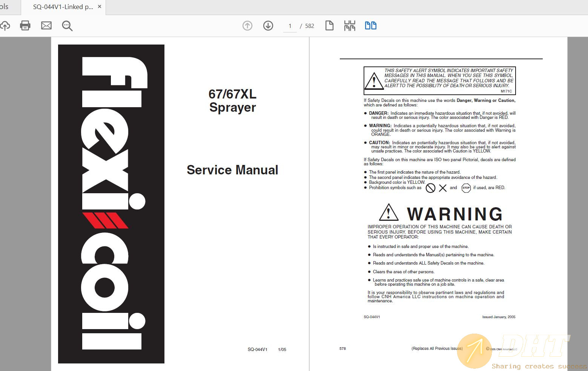
Task: Send the file by email using the envelope icon
Action: click(x=46, y=26)
